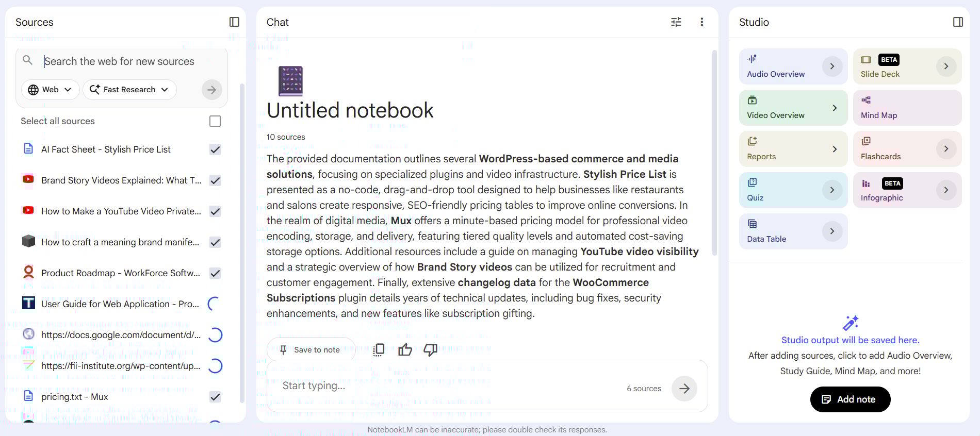
Task: Expand Audio Overview options arrow
Action: [x=832, y=66]
